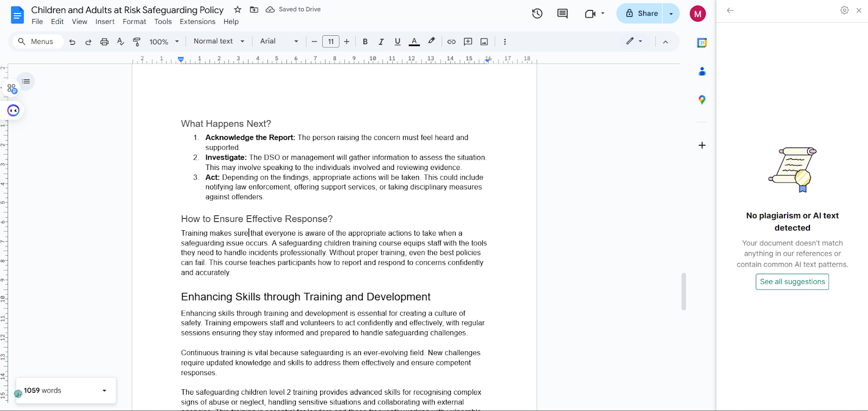Insert a link
This screenshot has height=411, width=868.
point(451,42)
